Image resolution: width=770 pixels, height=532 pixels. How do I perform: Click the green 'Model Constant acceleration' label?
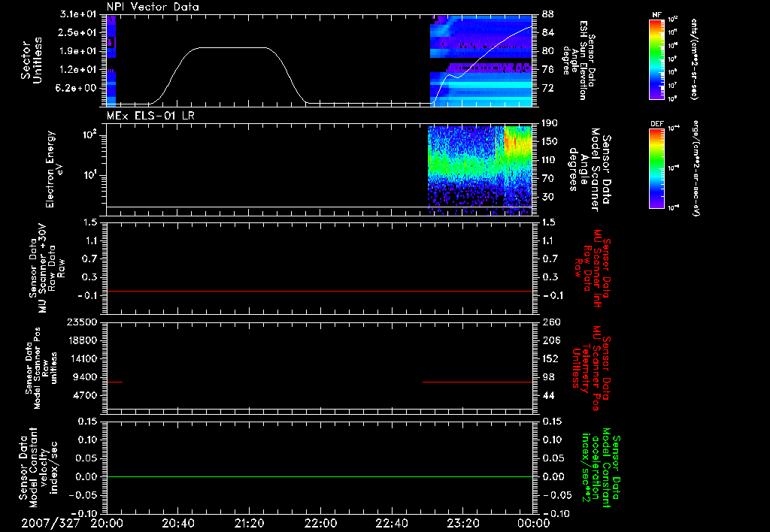pyautogui.click(x=601, y=467)
